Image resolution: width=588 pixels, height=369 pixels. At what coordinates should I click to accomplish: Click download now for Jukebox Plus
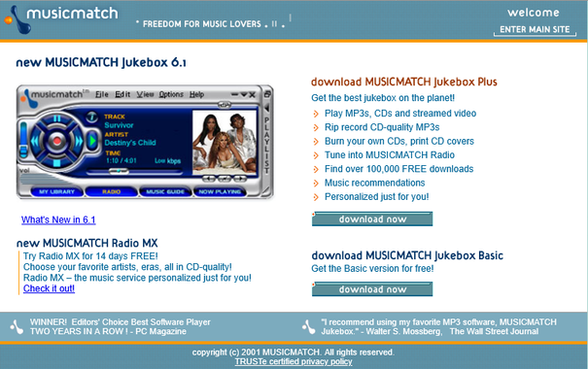click(372, 218)
